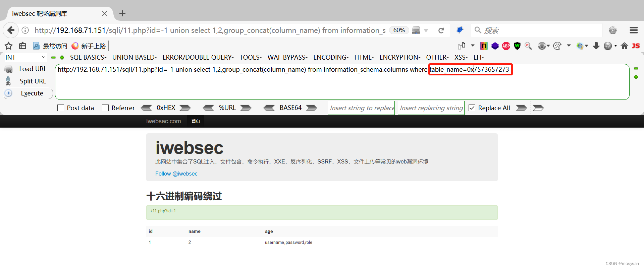The height and width of the screenshot is (269, 644).
Task: Click the right arrow after 0xHEX
Action: (185, 108)
